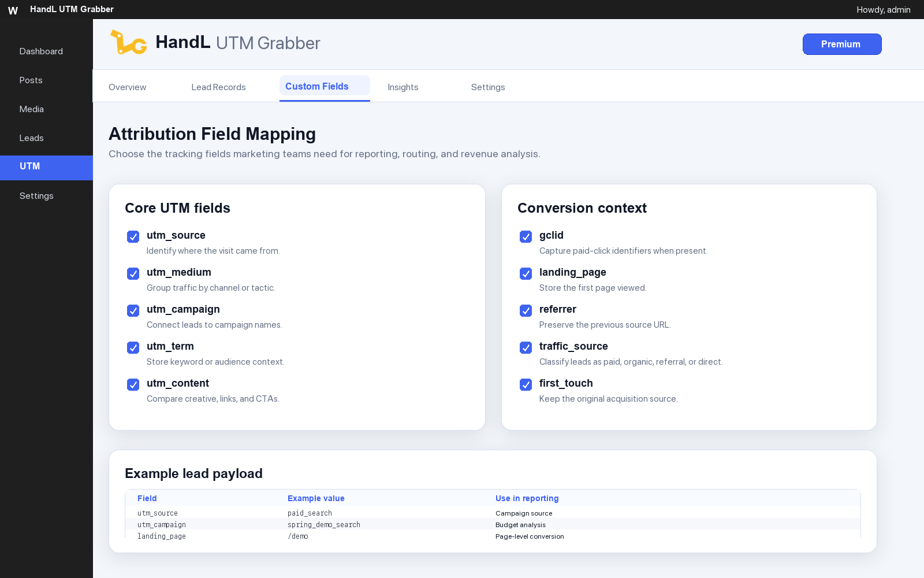This screenshot has width=924, height=578.
Task: Open the plugin Settings tab
Action: click(488, 87)
